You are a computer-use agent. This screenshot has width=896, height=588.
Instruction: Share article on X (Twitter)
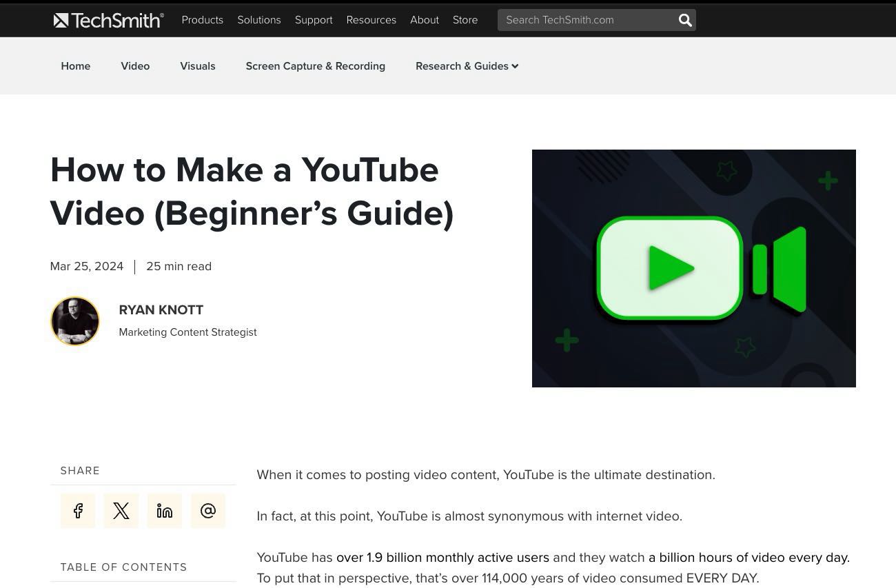pyautogui.click(x=121, y=511)
